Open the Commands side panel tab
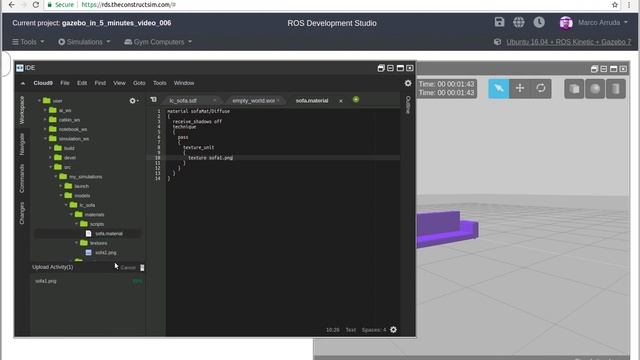The image size is (640, 360). click(x=22, y=178)
